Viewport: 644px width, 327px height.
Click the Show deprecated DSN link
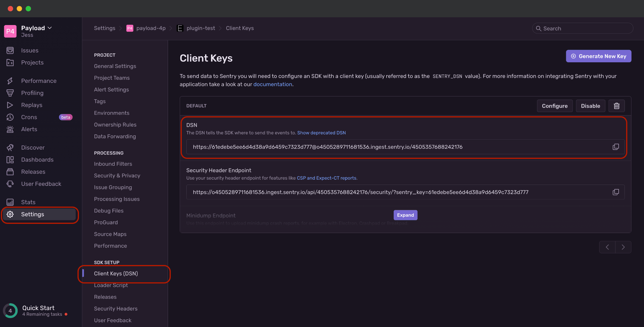(x=321, y=133)
